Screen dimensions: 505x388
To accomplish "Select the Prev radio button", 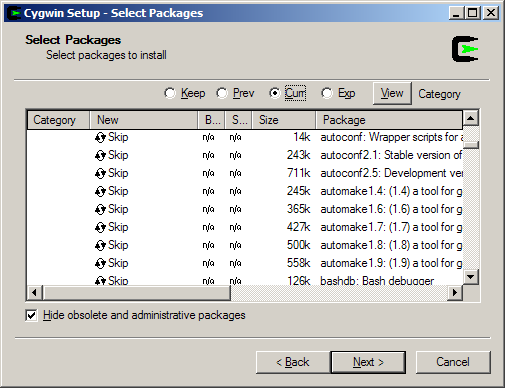I will click(222, 93).
